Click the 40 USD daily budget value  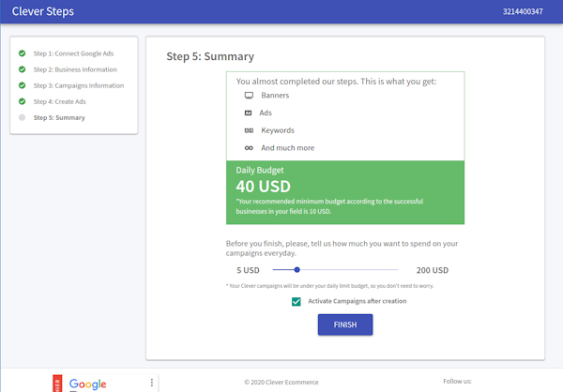point(263,187)
